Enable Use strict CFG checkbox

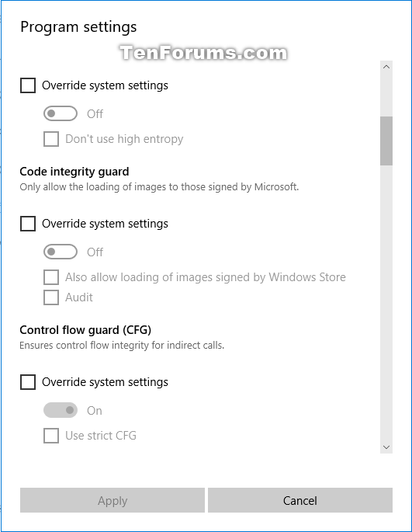tap(51, 436)
